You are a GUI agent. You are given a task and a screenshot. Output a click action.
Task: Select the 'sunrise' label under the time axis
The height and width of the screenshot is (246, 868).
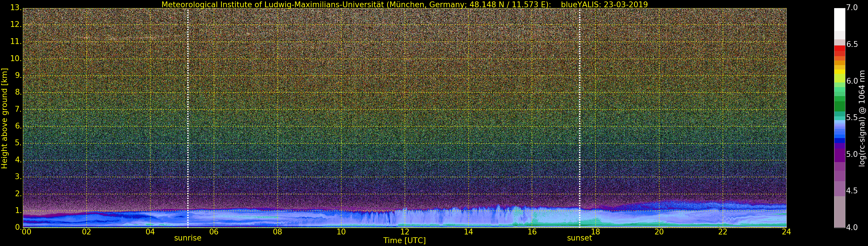point(188,238)
